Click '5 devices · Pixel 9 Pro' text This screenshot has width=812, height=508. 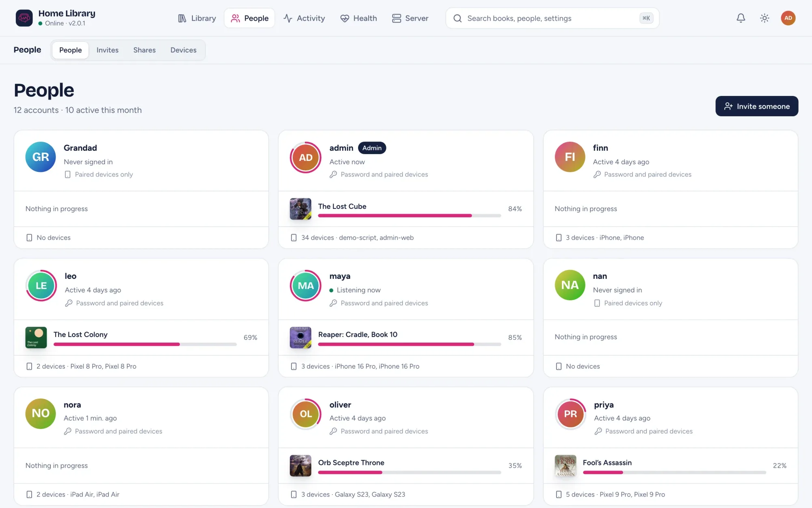pyautogui.click(x=615, y=494)
